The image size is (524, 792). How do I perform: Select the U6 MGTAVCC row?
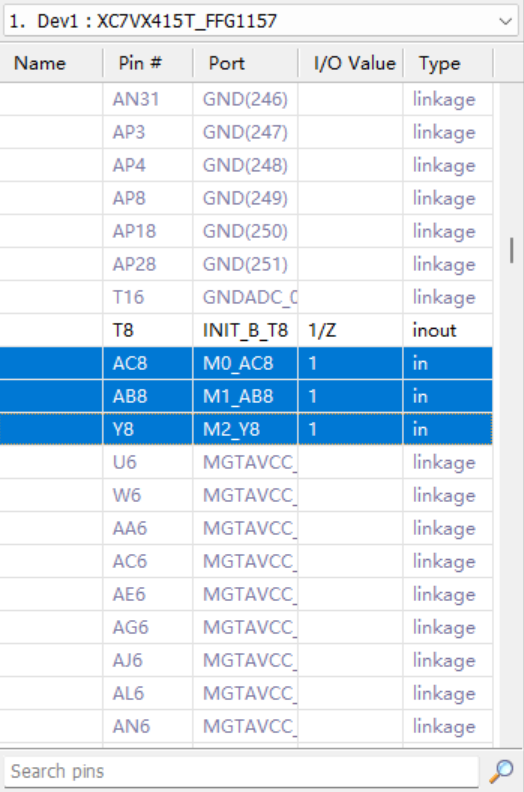coord(246,462)
